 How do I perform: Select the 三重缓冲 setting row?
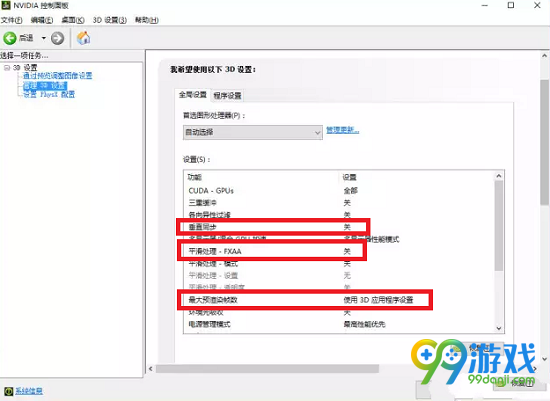click(339, 202)
